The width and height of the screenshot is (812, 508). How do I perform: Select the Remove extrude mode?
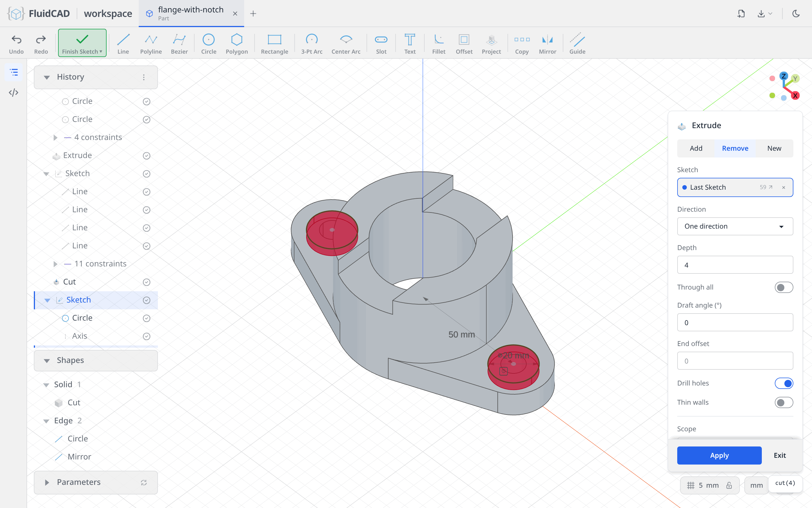click(x=735, y=148)
